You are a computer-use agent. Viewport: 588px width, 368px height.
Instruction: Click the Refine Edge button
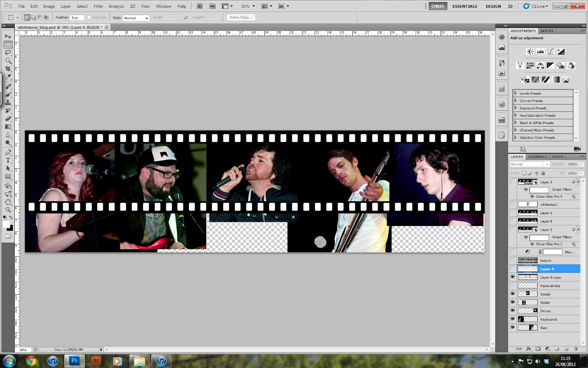[241, 17]
